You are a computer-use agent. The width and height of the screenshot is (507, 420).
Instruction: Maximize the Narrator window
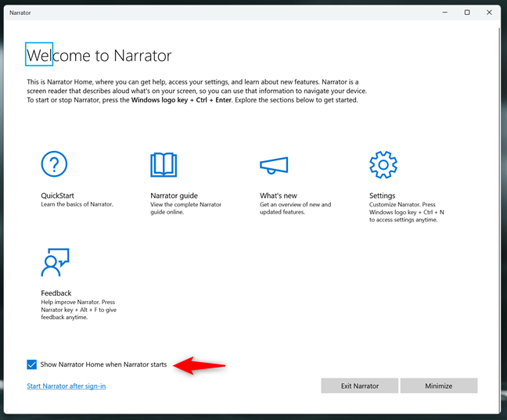[x=467, y=13]
